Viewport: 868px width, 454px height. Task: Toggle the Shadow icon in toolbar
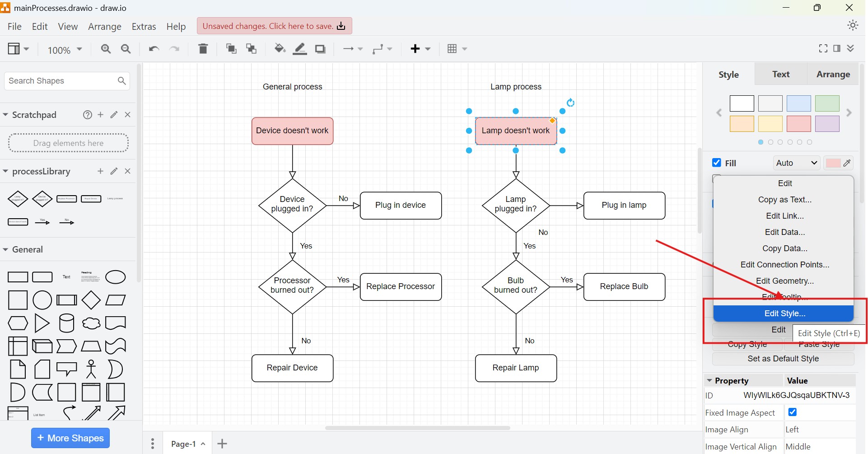tap(320, 49)
